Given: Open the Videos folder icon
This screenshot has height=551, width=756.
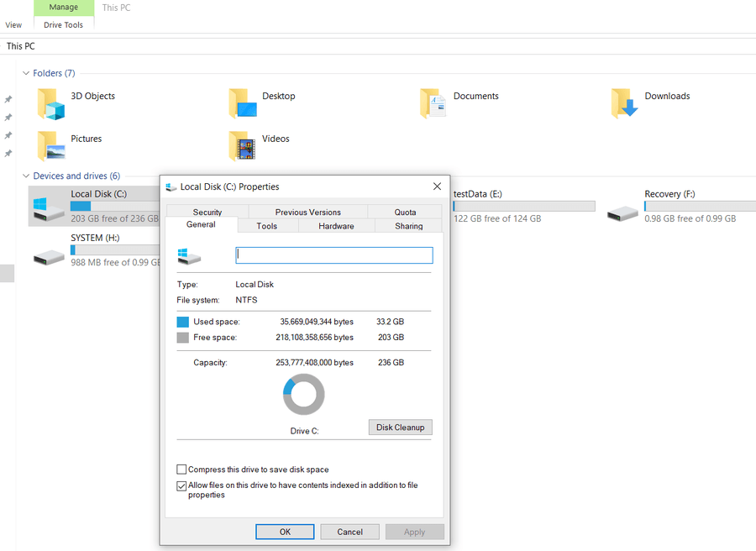Looking at the screenshot, I should click(242, 145).
